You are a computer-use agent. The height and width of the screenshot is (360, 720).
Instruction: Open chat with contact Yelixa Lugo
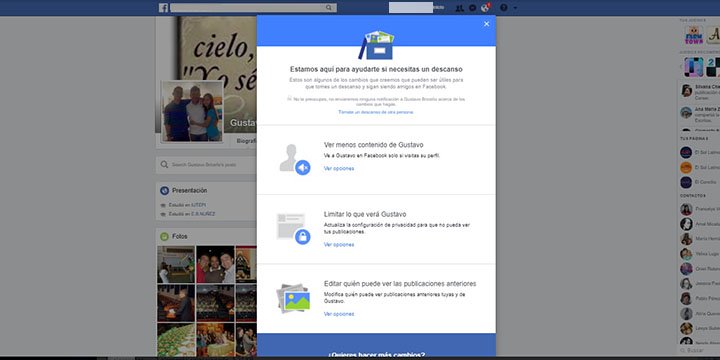(x=699, y=254)
